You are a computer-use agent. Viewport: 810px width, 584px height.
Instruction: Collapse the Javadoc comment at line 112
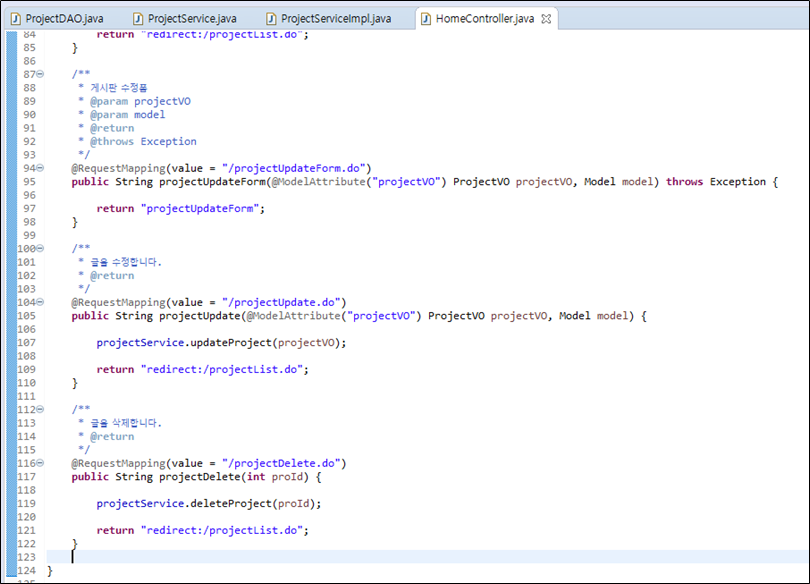pyautogui.click(x=40, y=409)
